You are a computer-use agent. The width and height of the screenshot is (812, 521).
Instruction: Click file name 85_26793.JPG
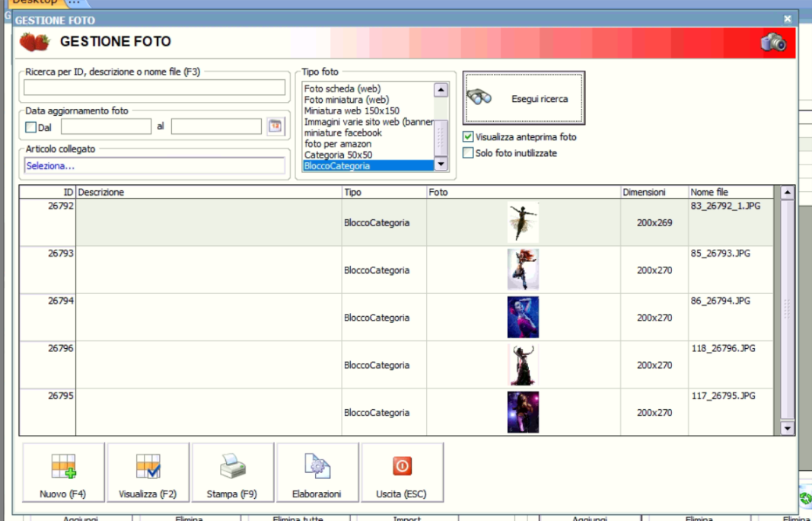[721, 254]
